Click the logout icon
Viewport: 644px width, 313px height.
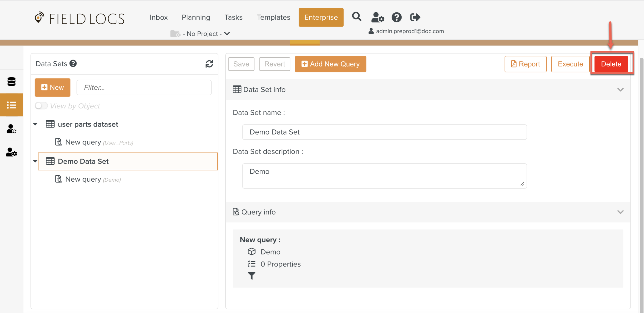pos(415,18)
